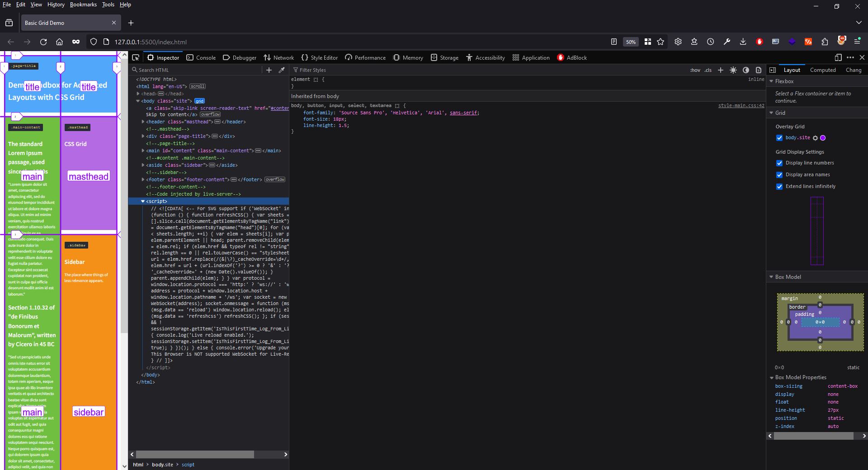Click the 50% zoom level button
The width and height of the screenshot is (868, 470).
[631, 42]
